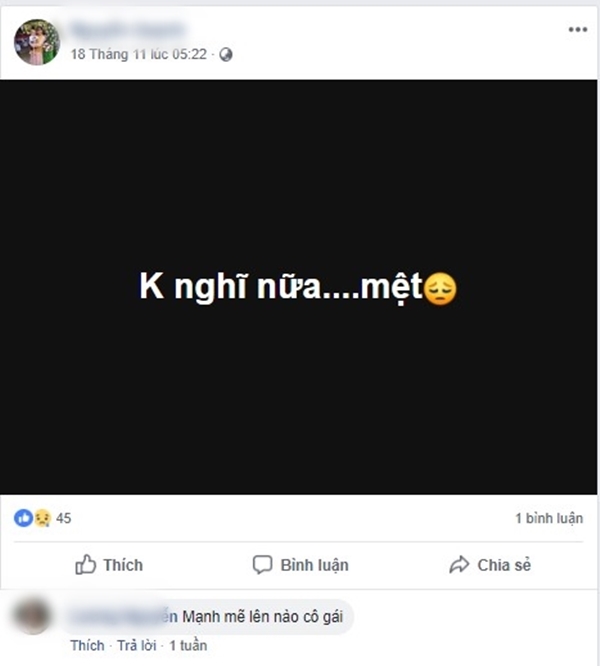Open the post author's profile picture

point(36,42)
